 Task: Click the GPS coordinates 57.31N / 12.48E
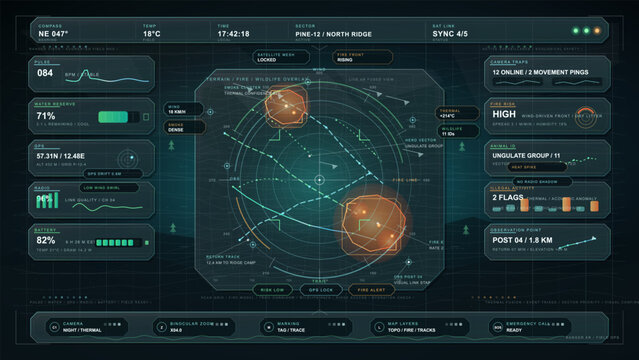click(60, 156)
